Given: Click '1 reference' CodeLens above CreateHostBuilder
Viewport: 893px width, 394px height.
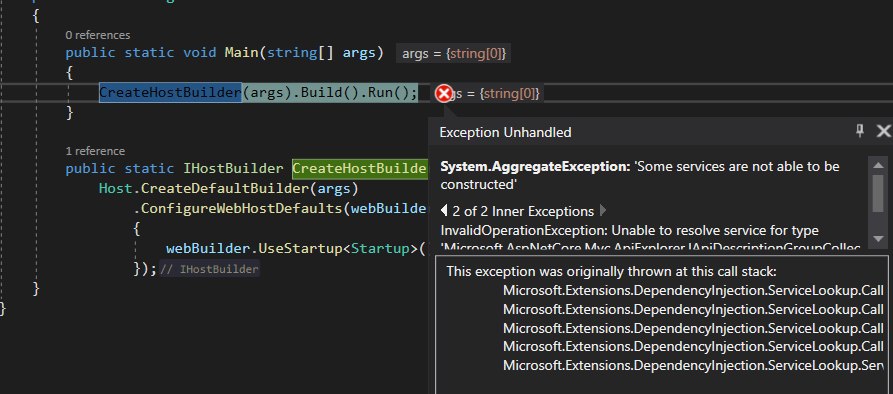Looking at the screenshot, I should [x=95, y=151].
